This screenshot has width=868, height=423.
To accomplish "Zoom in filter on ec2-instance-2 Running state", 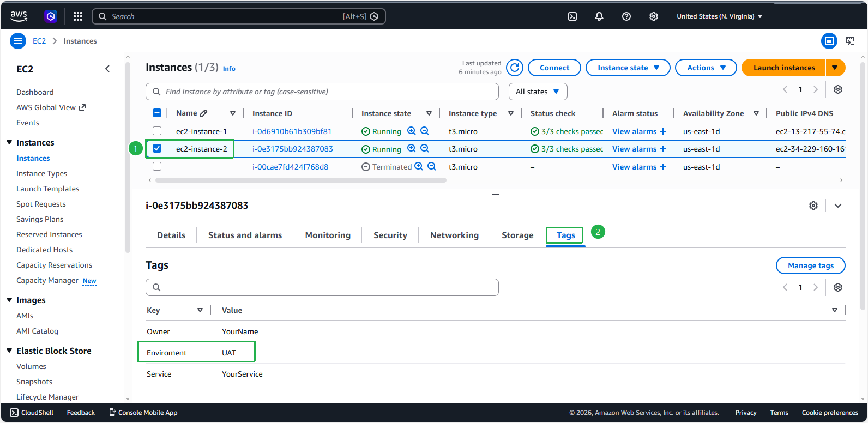I will (x=412, y=148).
